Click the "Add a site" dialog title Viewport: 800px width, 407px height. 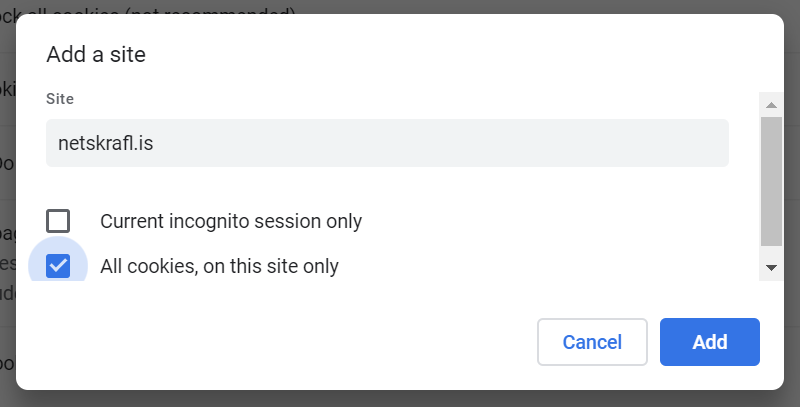pyautogui.click(x=96, y=55)
